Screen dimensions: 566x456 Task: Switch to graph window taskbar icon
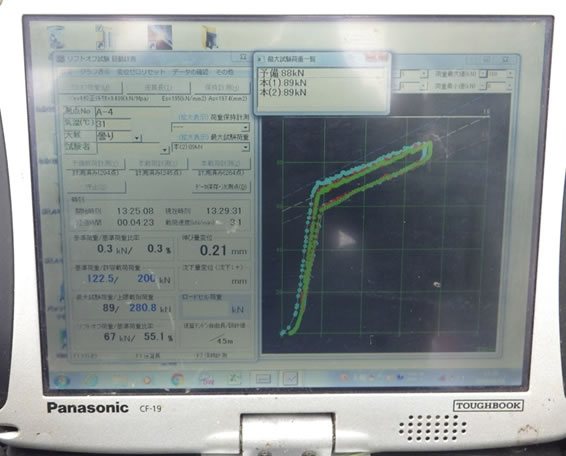[x=291, y=378]
